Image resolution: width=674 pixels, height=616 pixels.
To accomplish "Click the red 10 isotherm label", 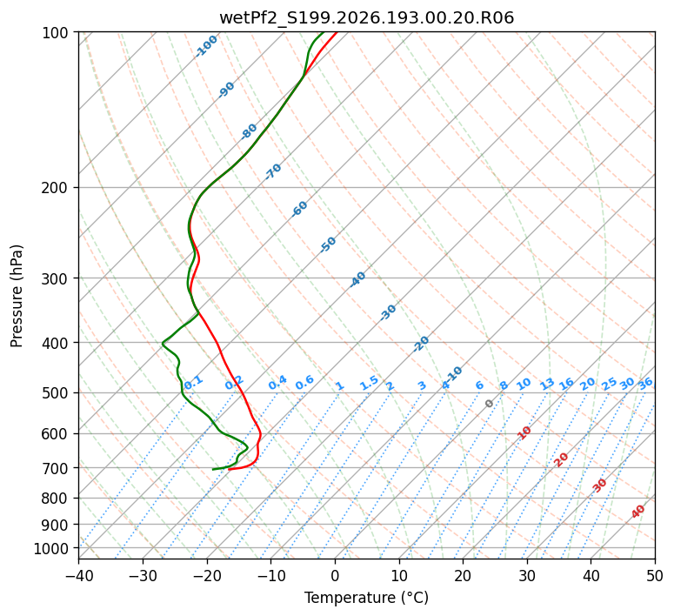I will click(x=524, y=433).
